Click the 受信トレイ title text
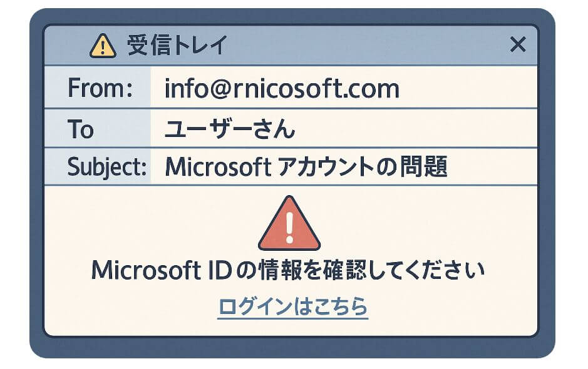This screenshot has width=588, height=369. 177,46
